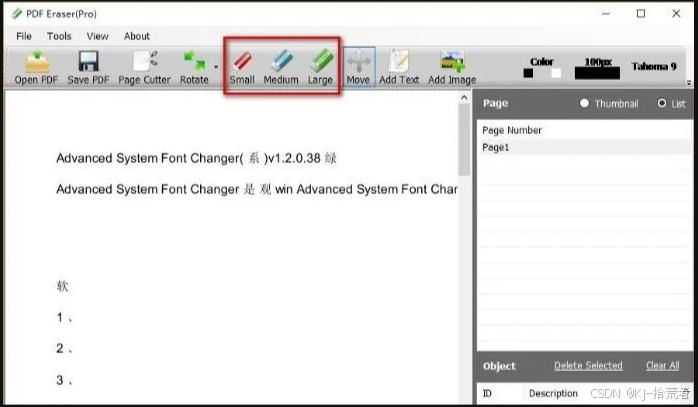
Task: Open the About menu
Action: pos(137,36)
